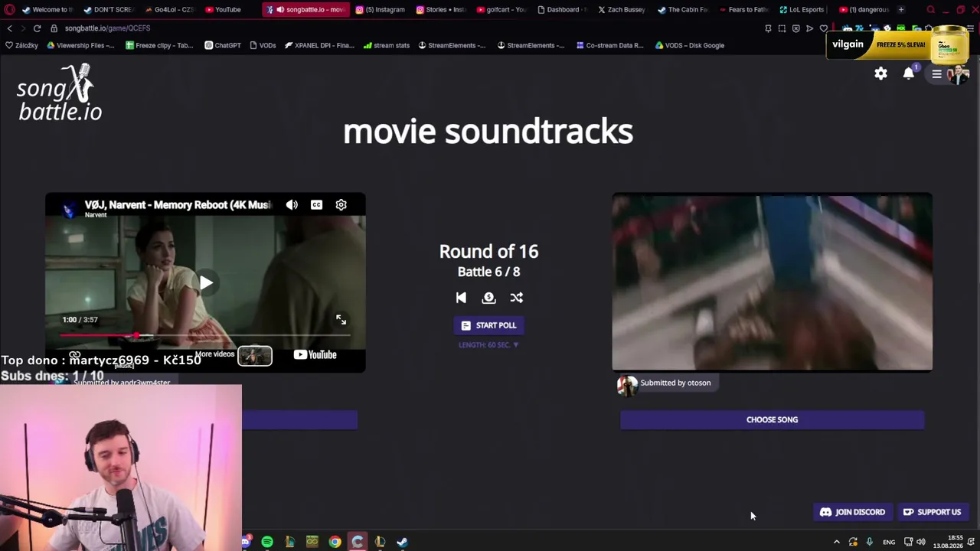
Task: Choose the song submitted by otoson
Action: pyautogui.click(x=772, y=419)
